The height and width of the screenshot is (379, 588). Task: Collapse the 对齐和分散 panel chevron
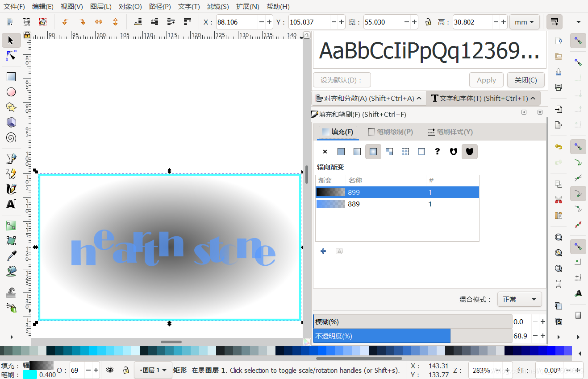(419, 98)
